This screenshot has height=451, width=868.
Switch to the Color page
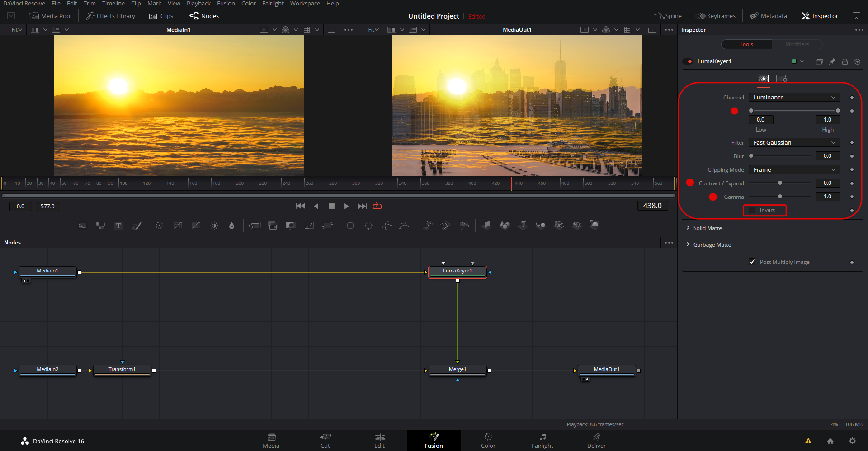(488, 441)
